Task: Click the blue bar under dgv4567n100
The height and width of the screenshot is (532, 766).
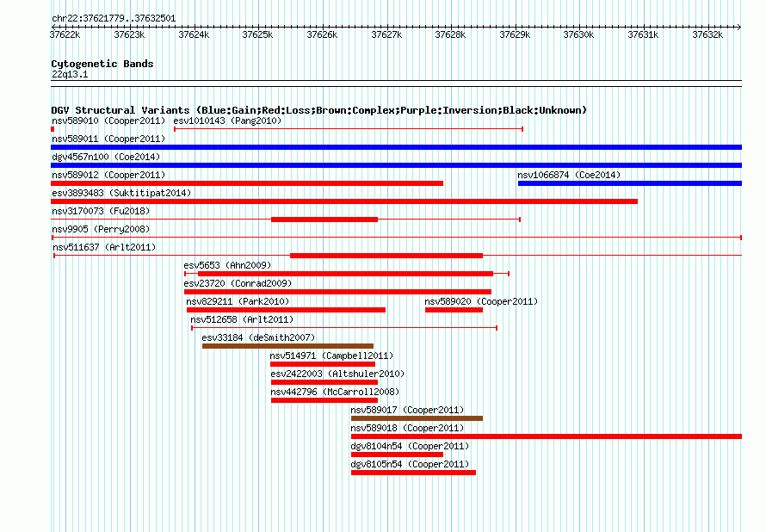Action: (396, 165)
